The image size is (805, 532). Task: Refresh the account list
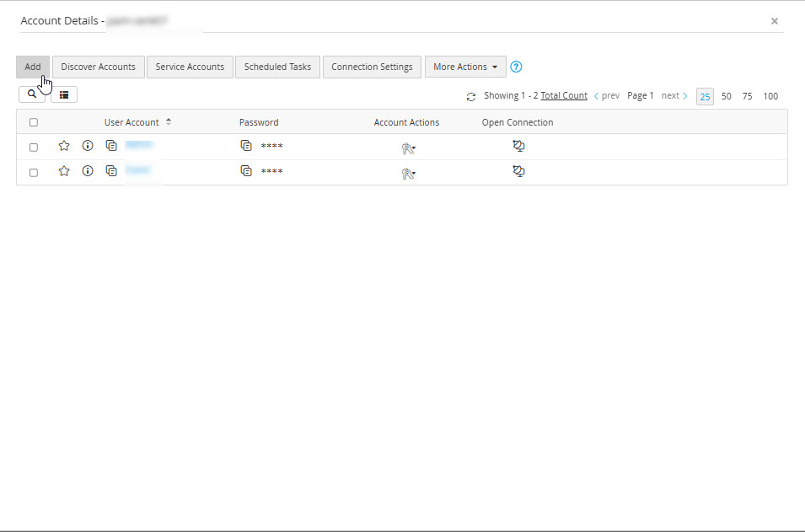pos(471,97)
